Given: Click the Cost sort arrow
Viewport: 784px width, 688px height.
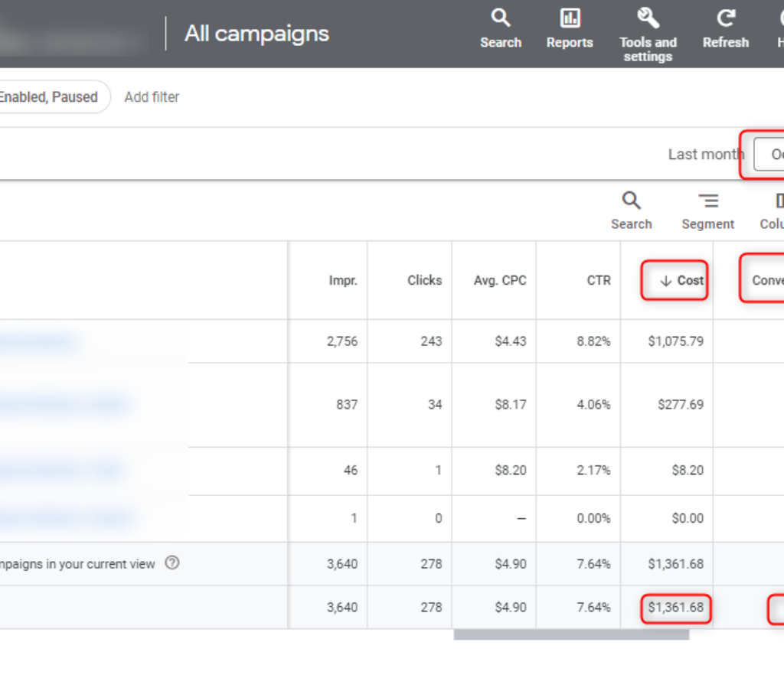Looking at the screenshot, I should [x=665, y=281].
